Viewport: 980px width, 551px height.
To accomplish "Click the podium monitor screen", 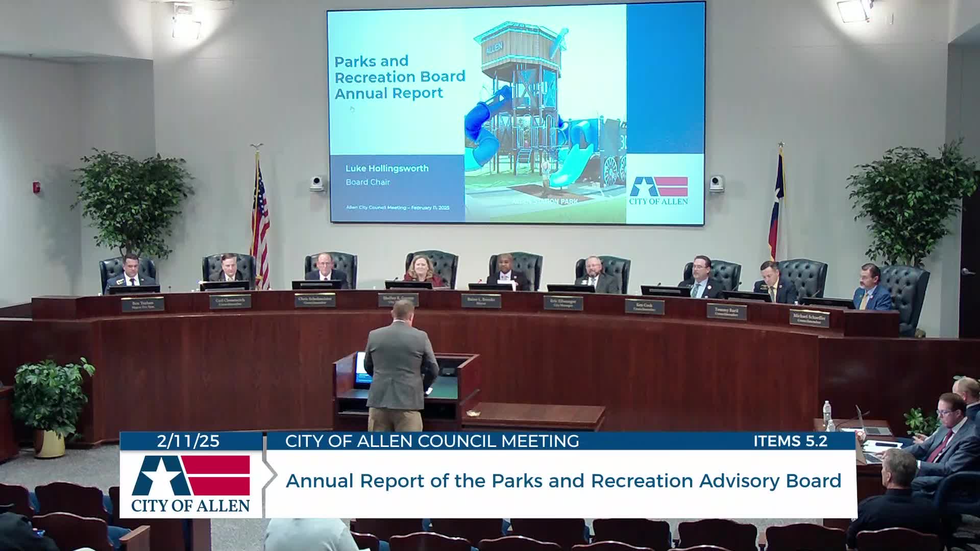I will (360, 367).
